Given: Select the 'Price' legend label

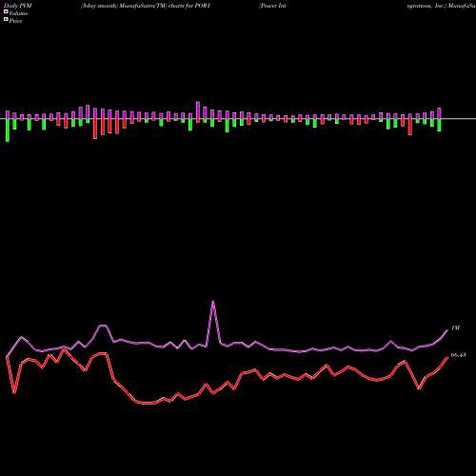Looking at the screenshot, I should tap(15, 21).
